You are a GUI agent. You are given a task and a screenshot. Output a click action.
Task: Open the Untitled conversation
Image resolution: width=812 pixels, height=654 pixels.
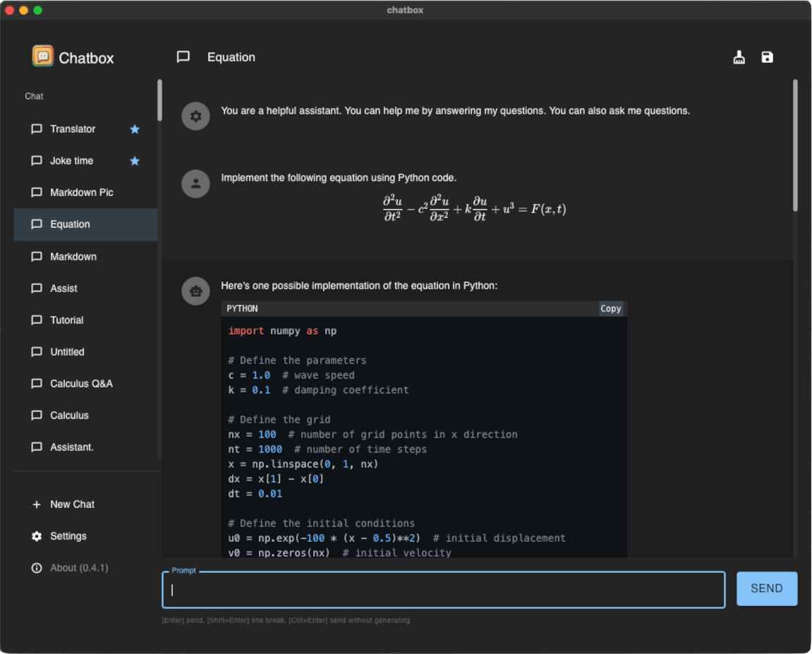tap(69, 352)
